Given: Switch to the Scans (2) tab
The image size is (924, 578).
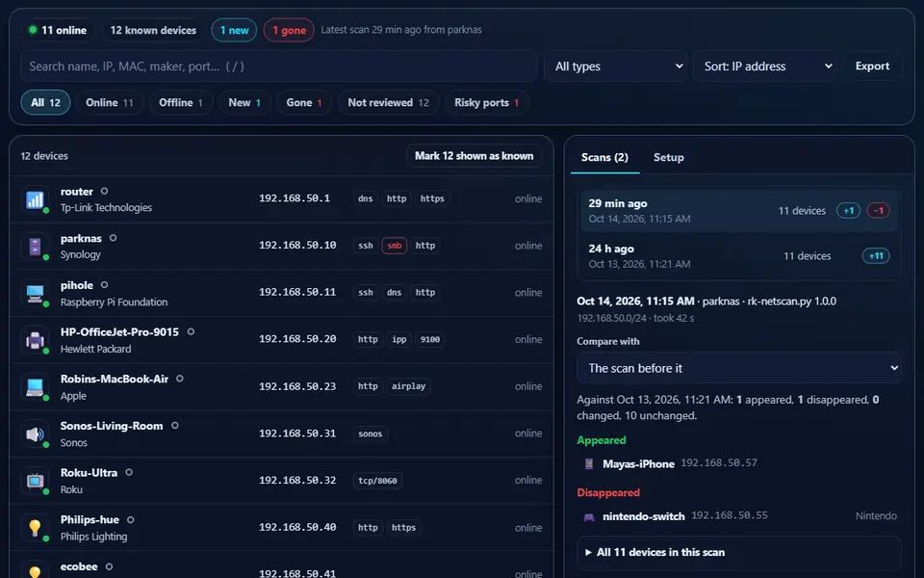Looking at the screenshot, I should click(x=604, y=157).
